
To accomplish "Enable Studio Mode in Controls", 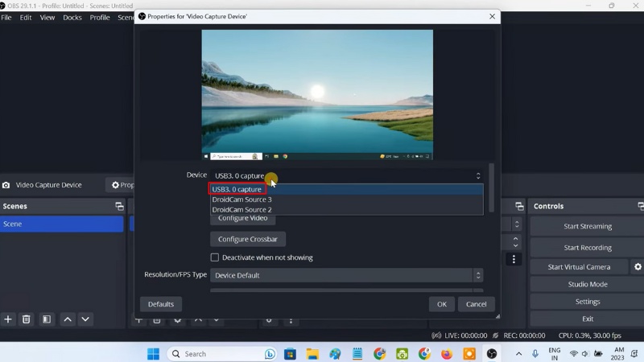I will (x=588, y=284).
